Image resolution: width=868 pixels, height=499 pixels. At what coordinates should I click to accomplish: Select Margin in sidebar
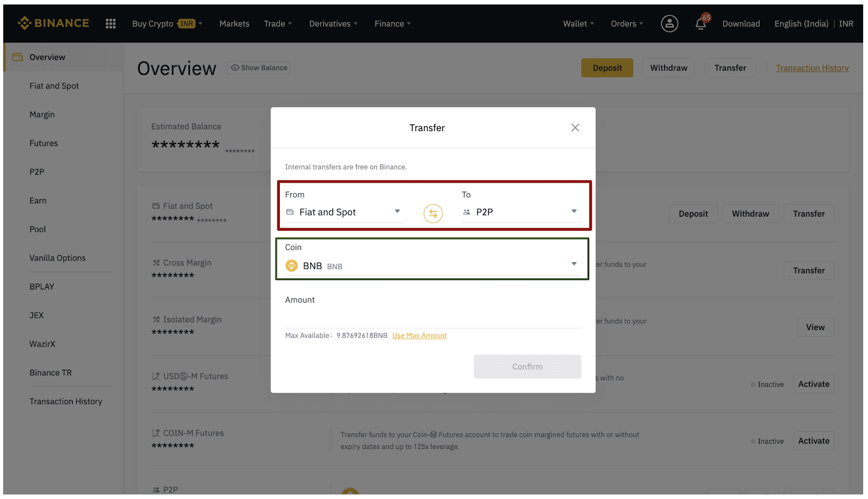(42, 115)
